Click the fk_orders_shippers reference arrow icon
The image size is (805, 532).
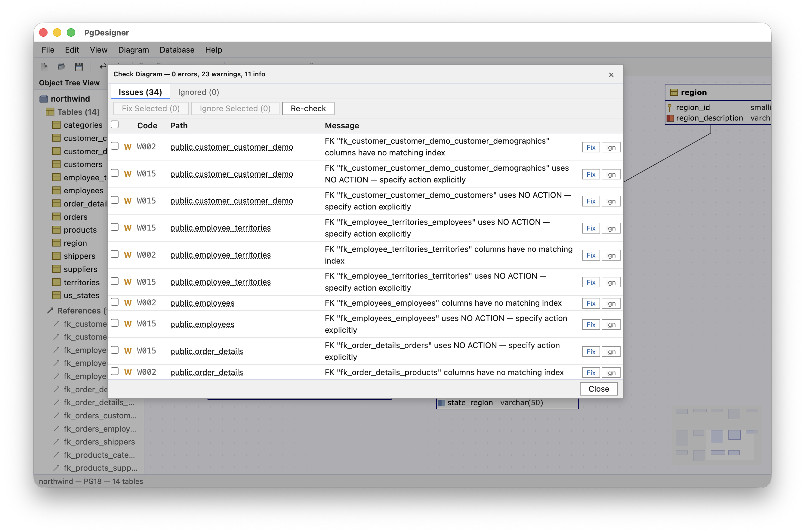tap(56, 442)
